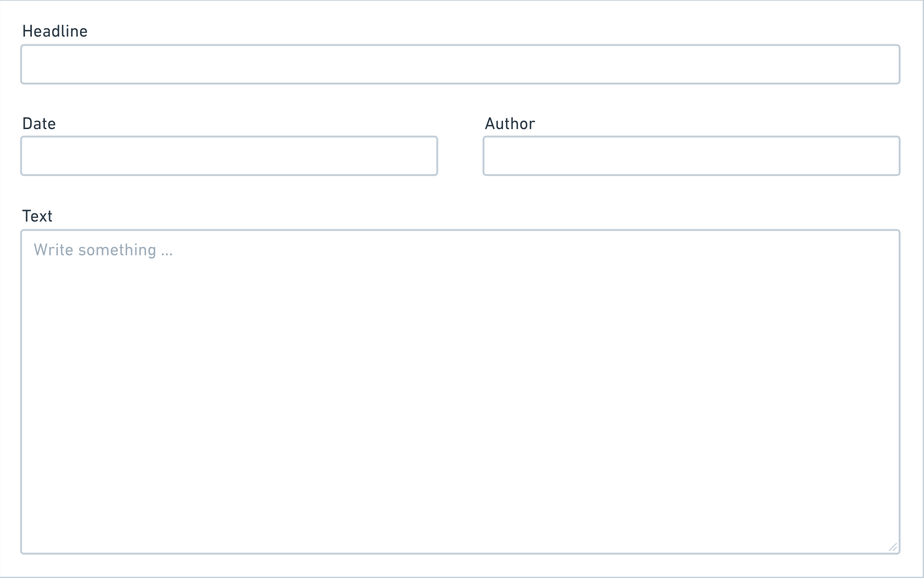Activate the field for the author name
Image resolution: width=924 pixels, height=578 pixels.
point(691,156)
